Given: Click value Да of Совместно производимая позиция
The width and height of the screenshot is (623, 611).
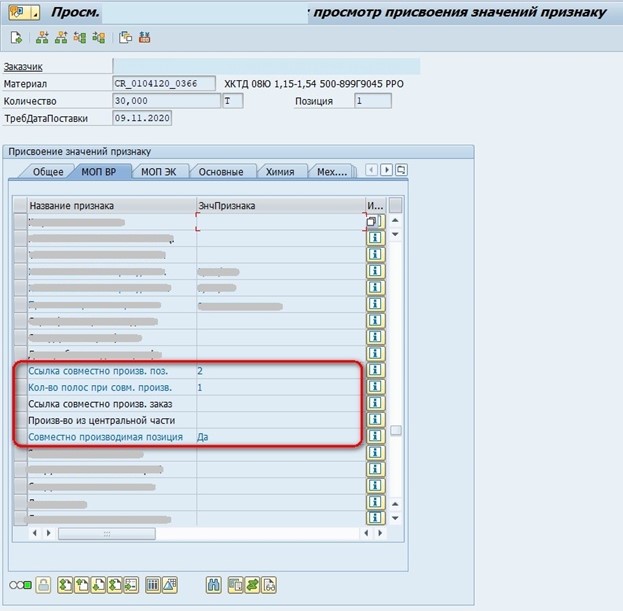Looking at the screenshot, I should (203, 437).
